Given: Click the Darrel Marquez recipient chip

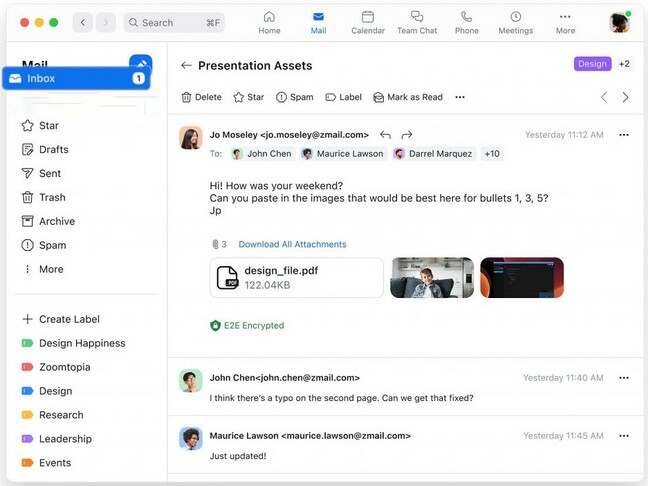Looking at the screenshot, I should (434, 154).
